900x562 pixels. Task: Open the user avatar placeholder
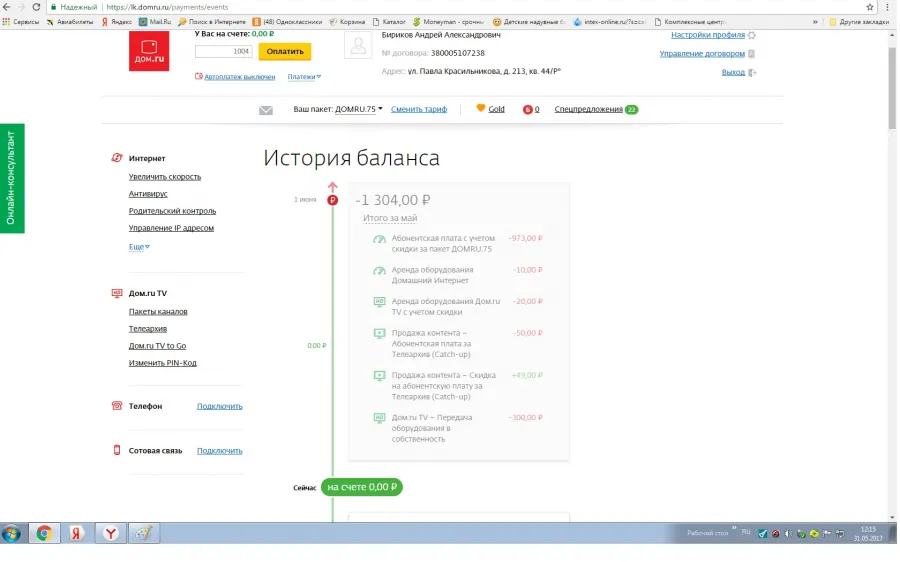[x=358, y=45]
